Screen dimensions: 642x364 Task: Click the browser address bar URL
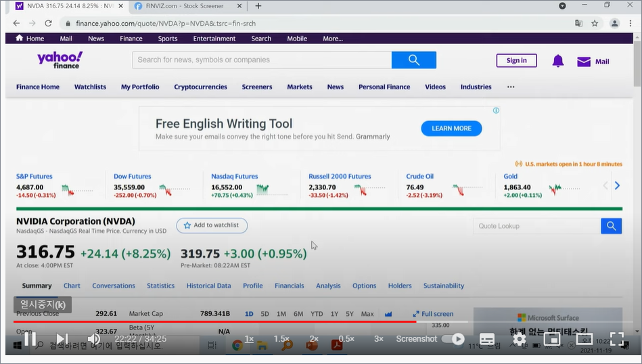click(166, 23)
